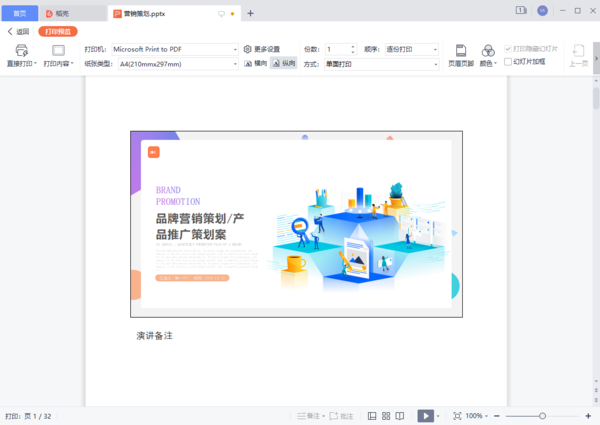This screenshot has height=425, width=600.
Task: Switch to slide sorter grid view
Action: pos(386,416)
